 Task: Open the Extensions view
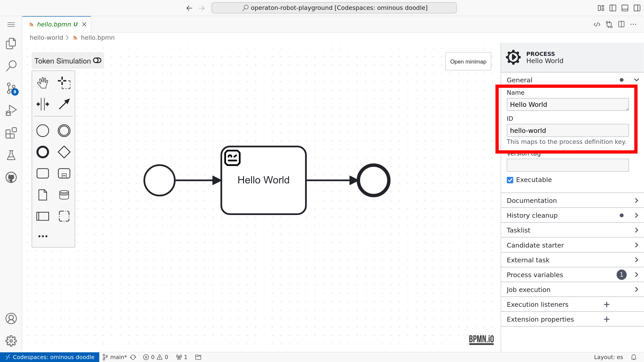point(11,133)
